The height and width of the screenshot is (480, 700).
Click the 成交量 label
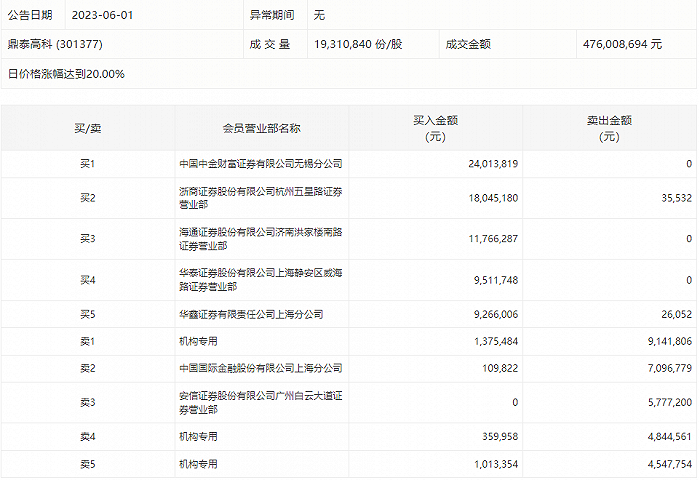tap(270, 44)
